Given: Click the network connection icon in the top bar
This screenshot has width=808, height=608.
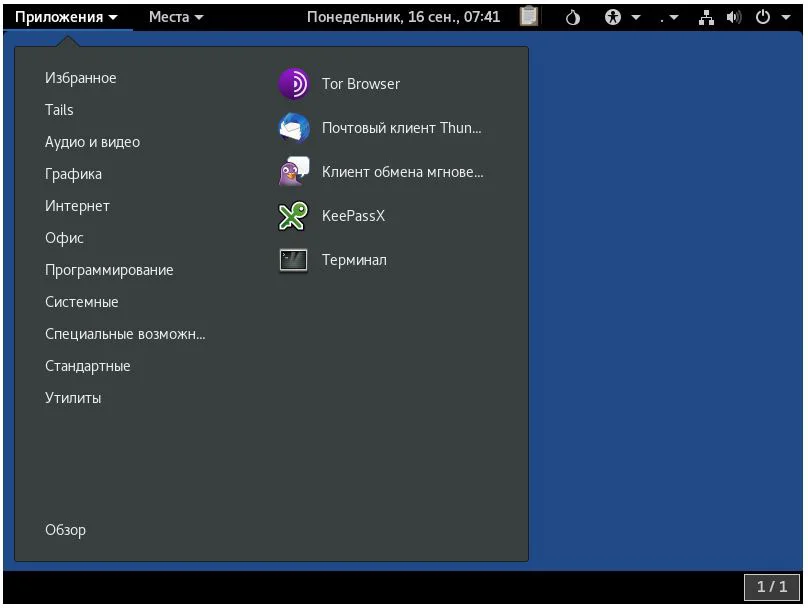Looking at the screenshot, I should [707, 17].
